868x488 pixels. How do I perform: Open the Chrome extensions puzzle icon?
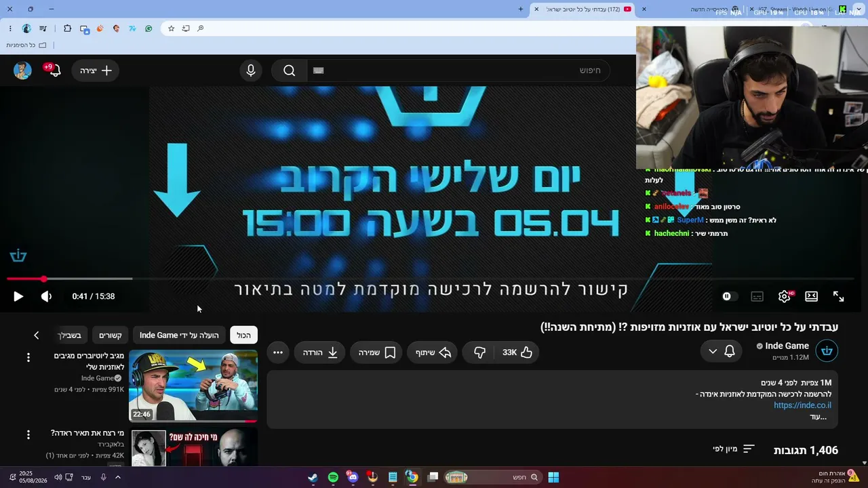tap(67, 28)
